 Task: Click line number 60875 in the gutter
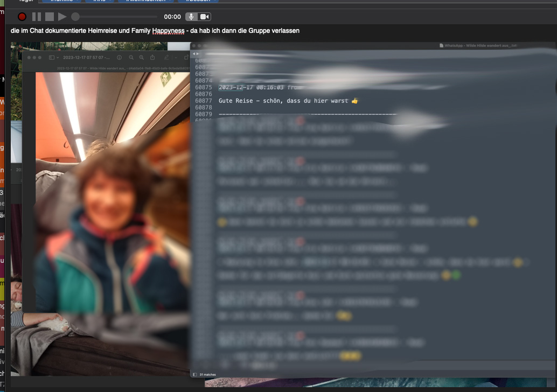(x=204, y=87)
